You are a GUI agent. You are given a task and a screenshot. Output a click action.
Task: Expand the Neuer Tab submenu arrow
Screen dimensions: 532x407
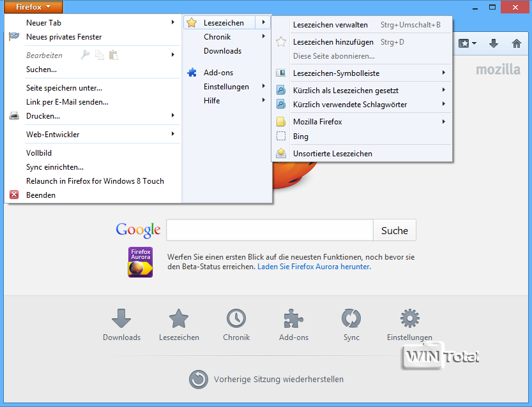tap(172, 22)
